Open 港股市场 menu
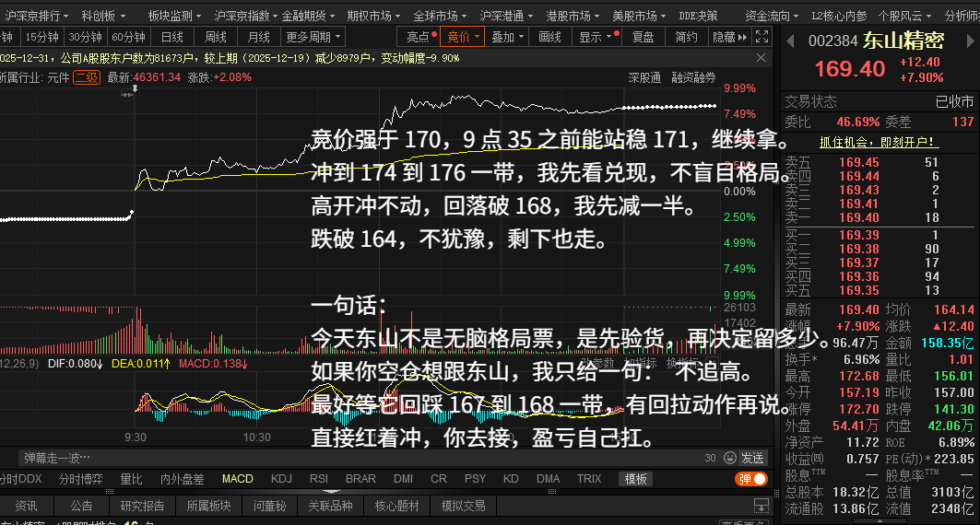The width and height of the screenshot is (980, 525). [573, 16]
